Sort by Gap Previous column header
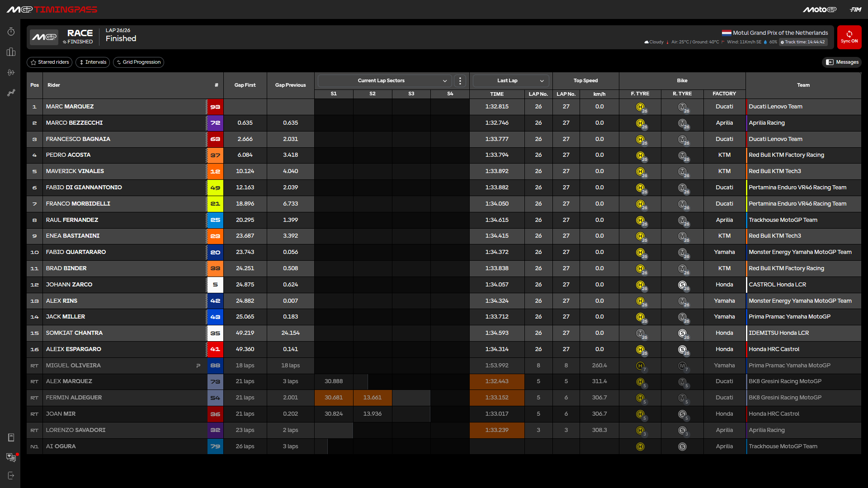The width and height of the screenshot is (868, 488). tap(290, 85)
